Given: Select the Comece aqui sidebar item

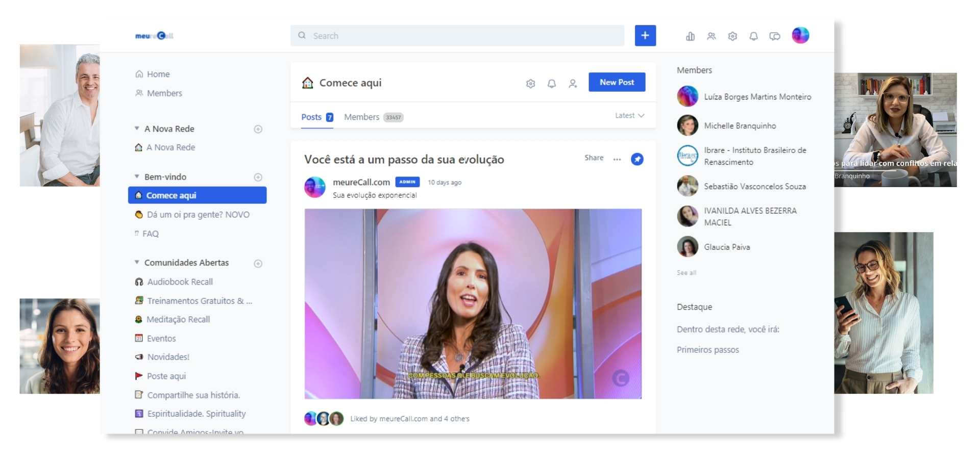Looking at the screenshot, I should click(x=197, y=195).
